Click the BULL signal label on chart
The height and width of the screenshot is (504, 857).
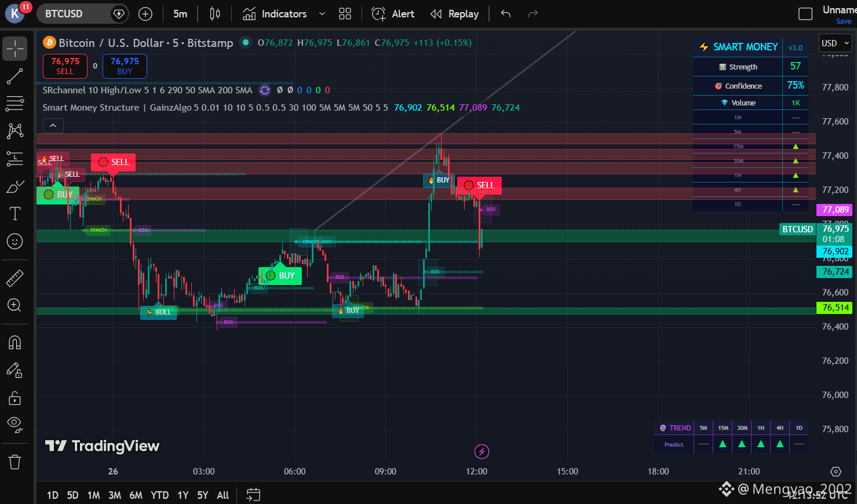click(159, 312)
